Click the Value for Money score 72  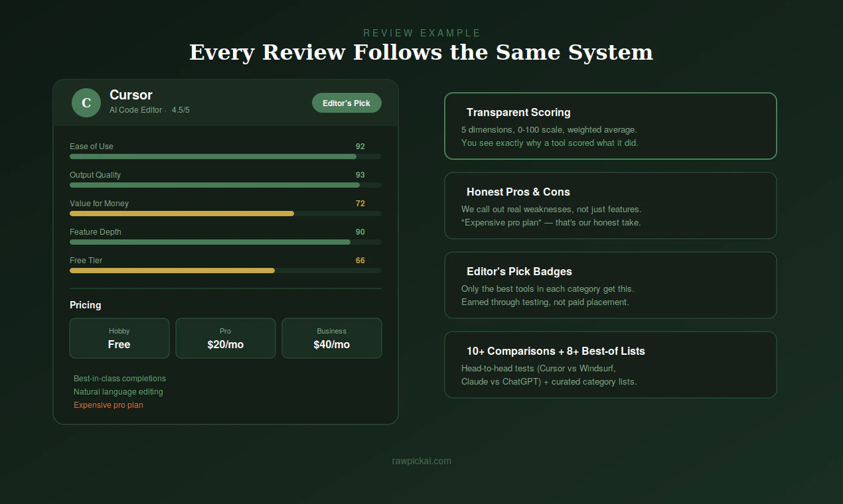360,204
